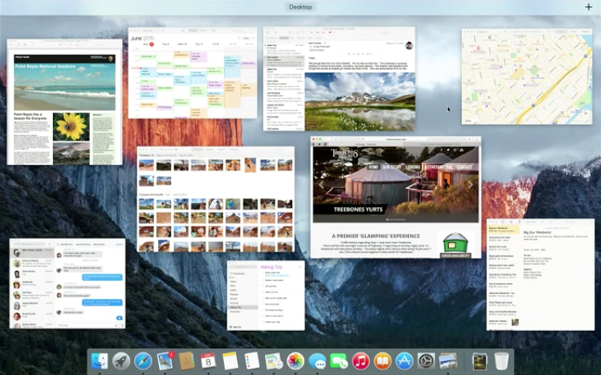Click sender avatar photo in Mail window
The height and width of the screenshot is (375, 601).
pyautogui.click(x=409, y=46)
